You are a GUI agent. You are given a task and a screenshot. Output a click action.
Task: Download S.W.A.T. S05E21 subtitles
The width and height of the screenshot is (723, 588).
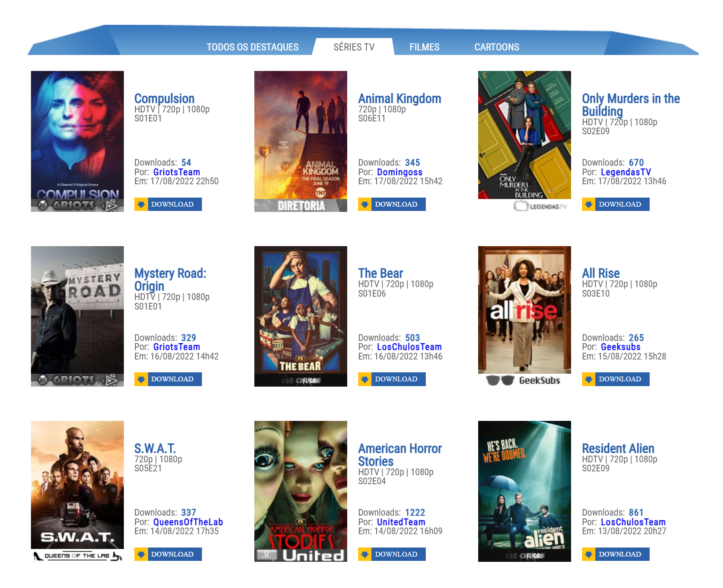tap(168, 554)
